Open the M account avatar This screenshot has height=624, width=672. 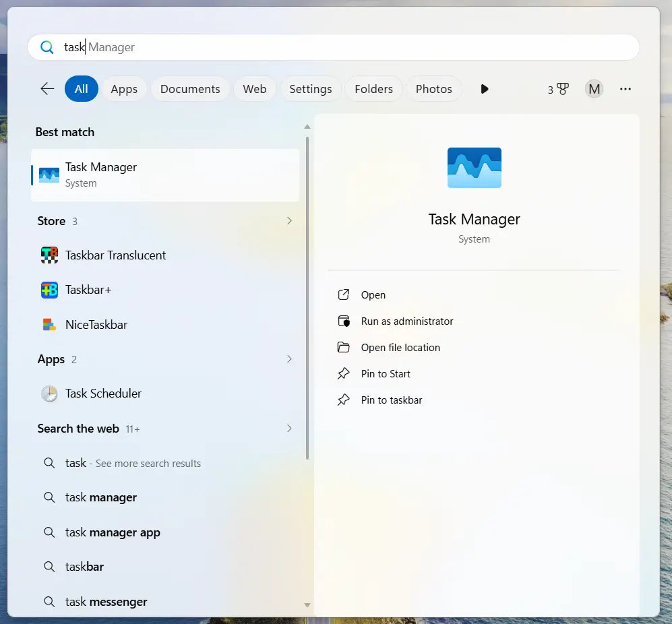pyautogui.click(x=594, y=89)
